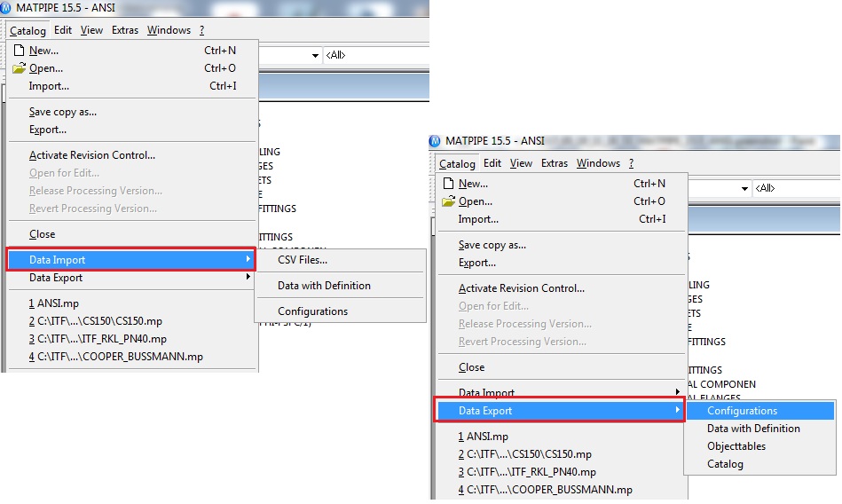Image resolution: width=842 pixels, height=504 pixels.
Task: Click New document icon in left Catalog menu
Action: pos(20,51)
